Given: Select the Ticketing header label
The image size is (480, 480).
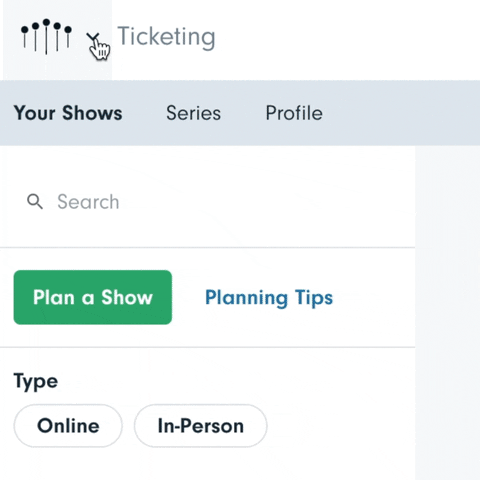Looking at the screenshot, I should tap(166, 37).
